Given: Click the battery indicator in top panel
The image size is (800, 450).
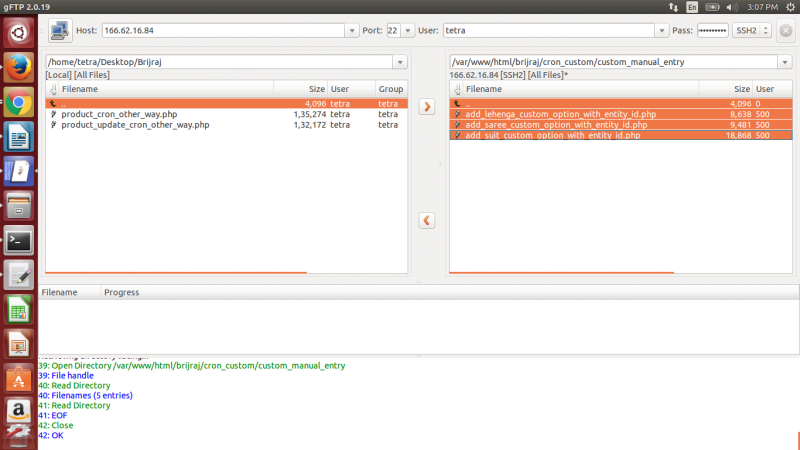Looking at the screenshot, I should click(x=712, y=7).
